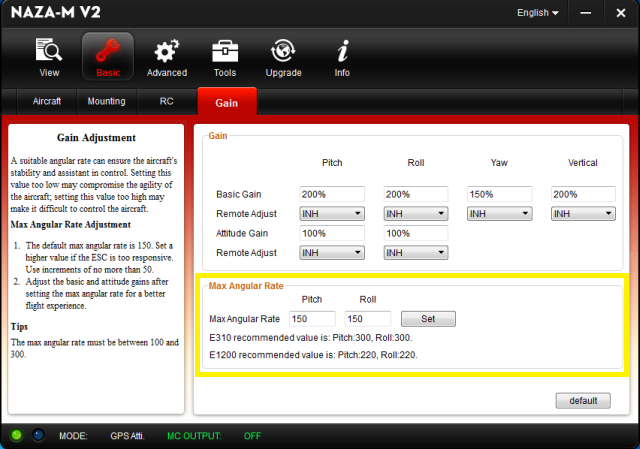Click the 'Max Angular Rate Adjustment' heading
Viewport: 640px width, 449px height.
coord(71,224)
